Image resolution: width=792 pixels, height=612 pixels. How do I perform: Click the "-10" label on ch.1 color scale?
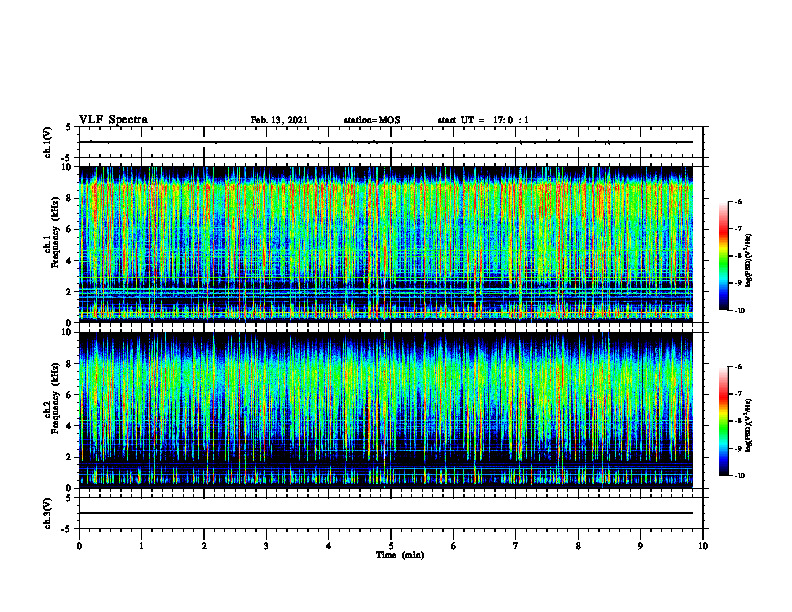coord(739,311)
